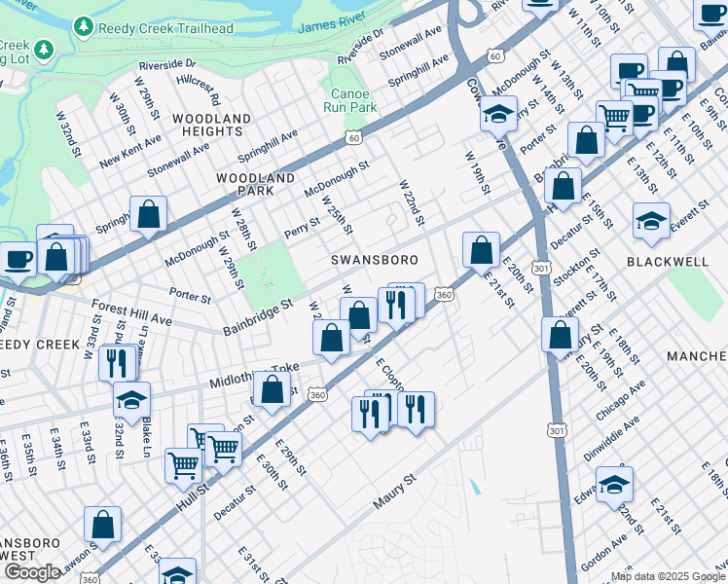Click the coffee cup marker near W 13th St
This screenshot has height=584, width=728.
pos(629,70)
